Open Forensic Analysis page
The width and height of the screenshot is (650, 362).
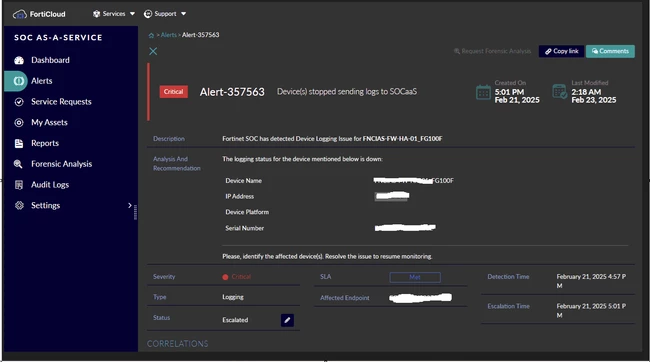pos(62,164)
